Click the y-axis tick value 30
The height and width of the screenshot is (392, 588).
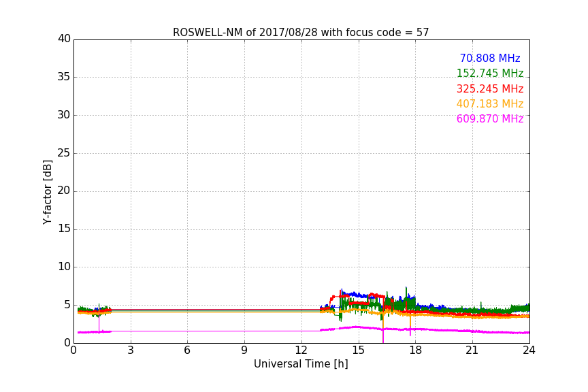pyautogui.click(x=64, y=115)
